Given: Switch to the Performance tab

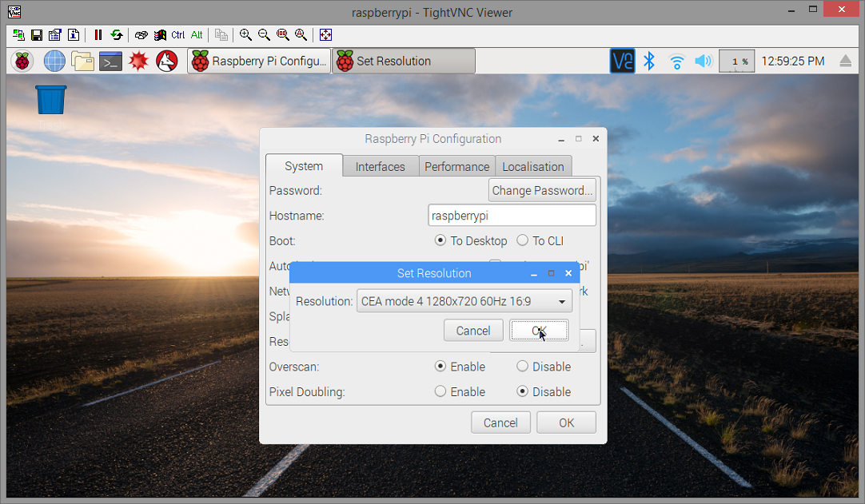Looking at the screenshot, I should tap(456, 166).
